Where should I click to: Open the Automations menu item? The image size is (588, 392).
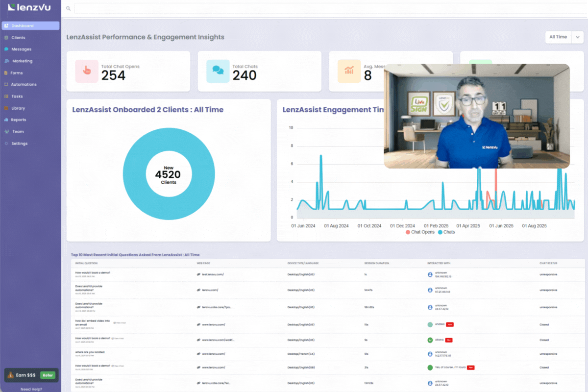pyautogui.click(x=24, y=85)
